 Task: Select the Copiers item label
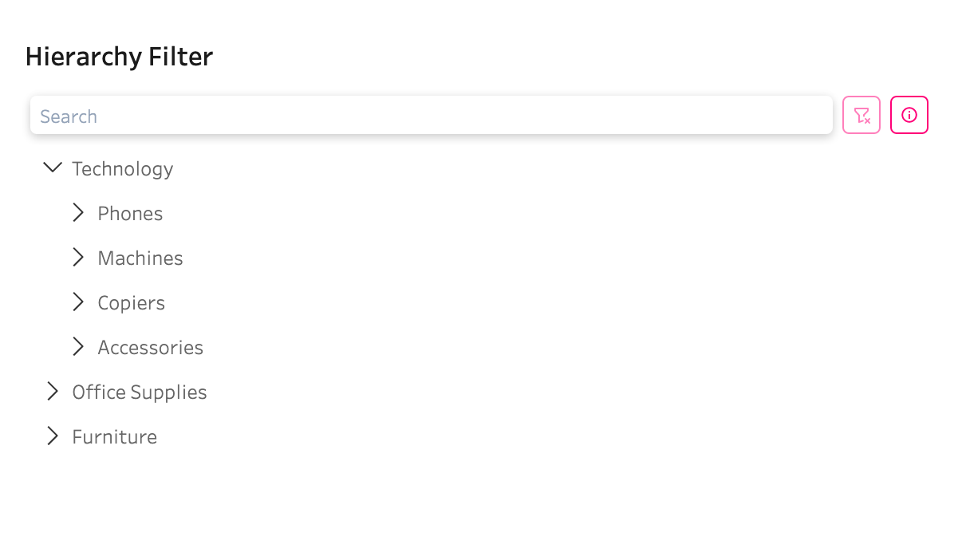131,303
